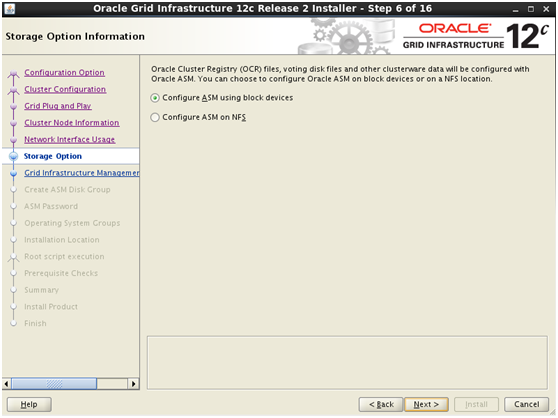Click the left scroll arrow of steps panel
This screenshot has height=418, width=558.
(6, 384)
